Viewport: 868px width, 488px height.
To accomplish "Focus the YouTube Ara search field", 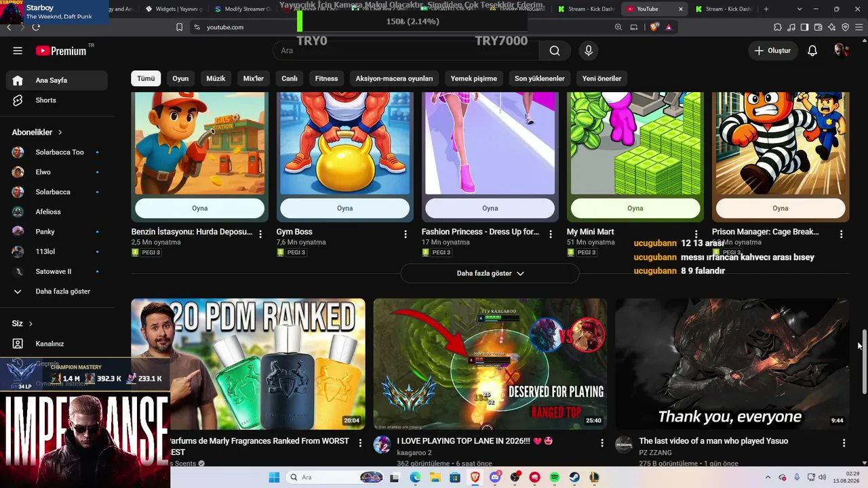I will click(406, 51).
